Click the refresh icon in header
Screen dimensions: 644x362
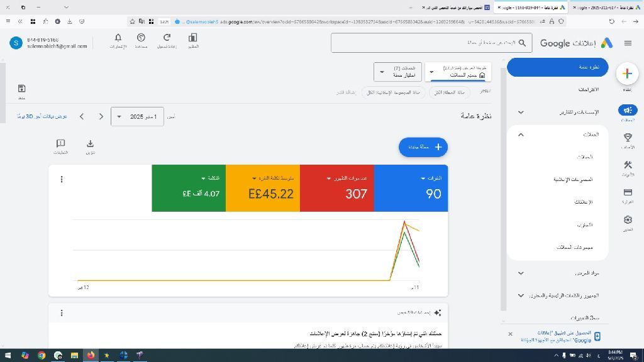click(x=167, y=38)
